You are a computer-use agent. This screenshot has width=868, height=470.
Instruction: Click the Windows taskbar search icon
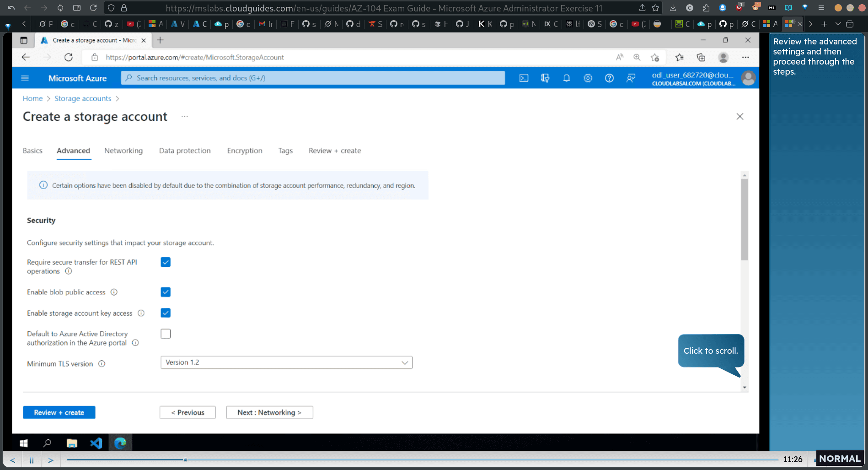pos(47,443)
